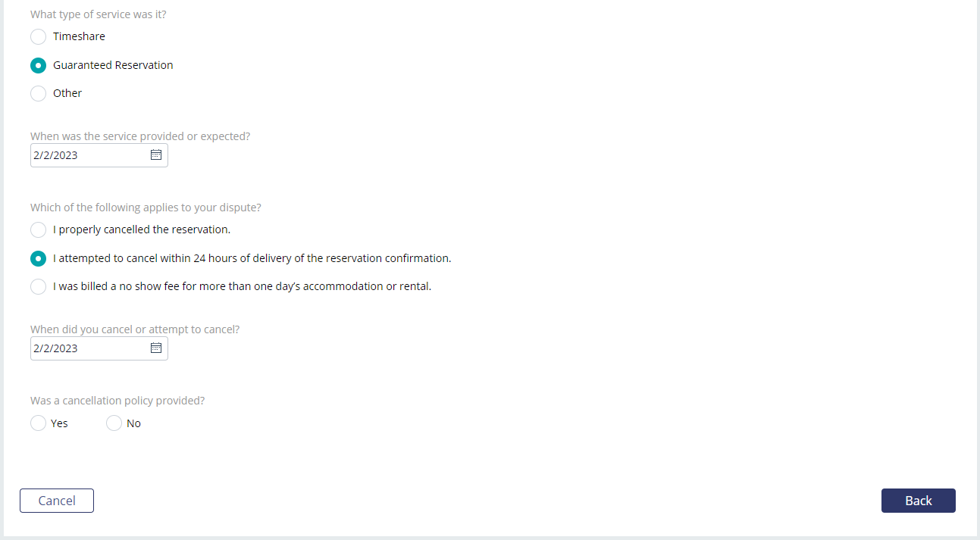Select Other as the service type
This screenshot has height=540, width=980.
click(x=38, y=93)
